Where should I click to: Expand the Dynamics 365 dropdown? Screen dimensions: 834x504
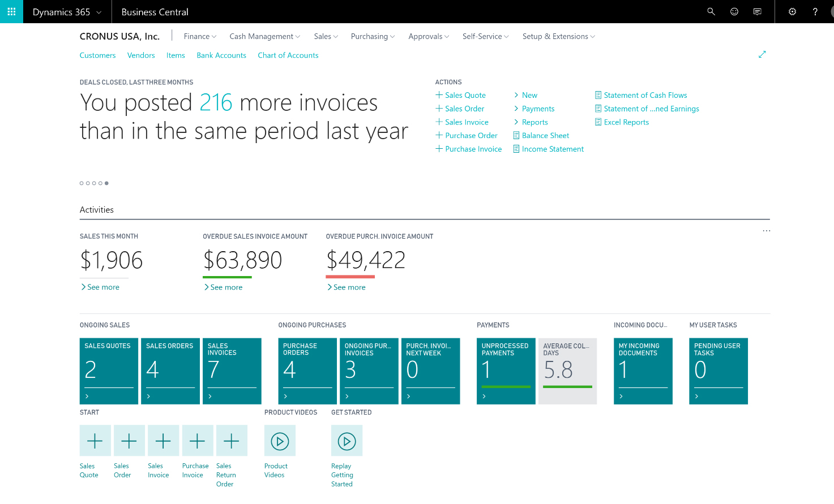point(67,12)
